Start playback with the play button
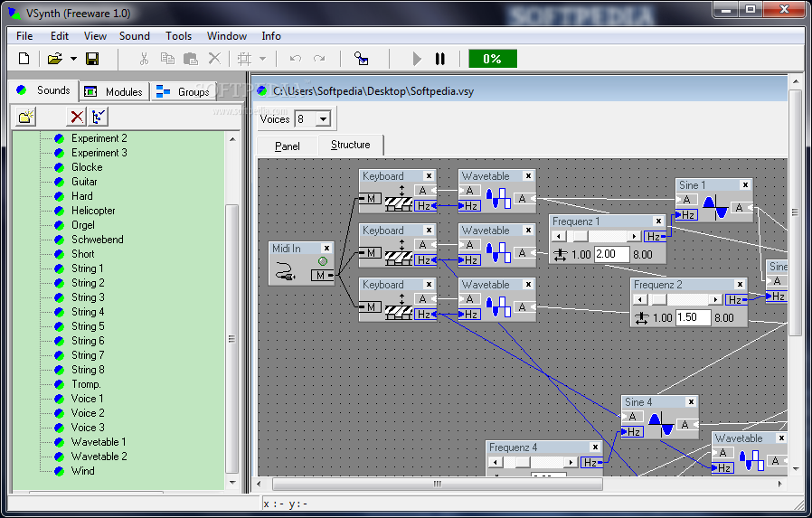812x518 pixels. coord(417,59)
